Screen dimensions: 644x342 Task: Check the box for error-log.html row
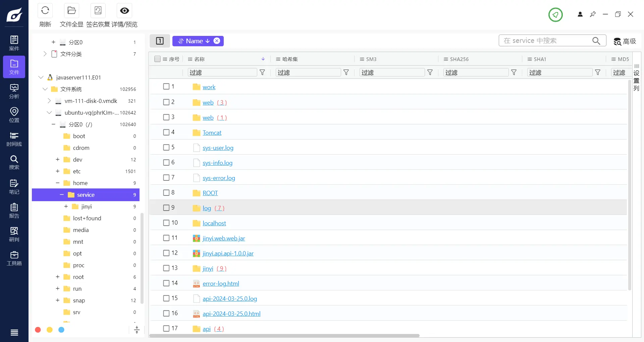pos(166,283)
